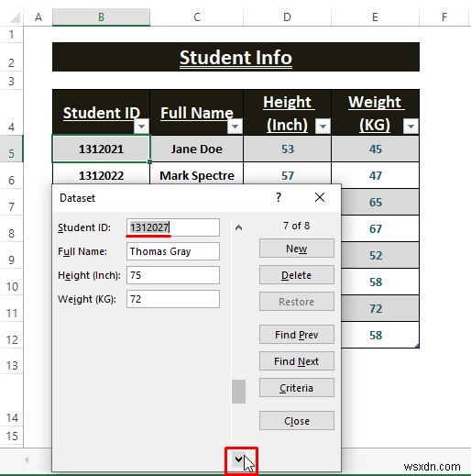Open the Height (Inch) filter dropdown

(323, 126)
